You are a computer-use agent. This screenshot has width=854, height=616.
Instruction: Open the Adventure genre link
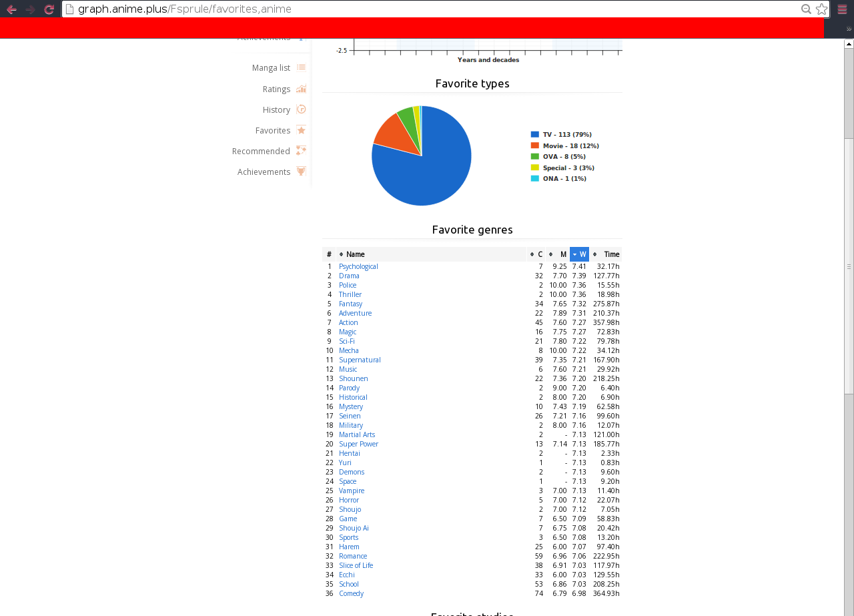[x=356, y=314]
